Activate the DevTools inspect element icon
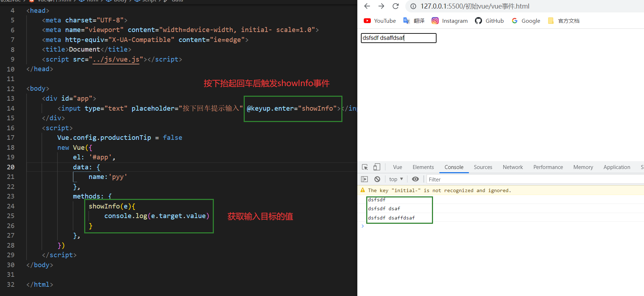 tap(365, 167)
